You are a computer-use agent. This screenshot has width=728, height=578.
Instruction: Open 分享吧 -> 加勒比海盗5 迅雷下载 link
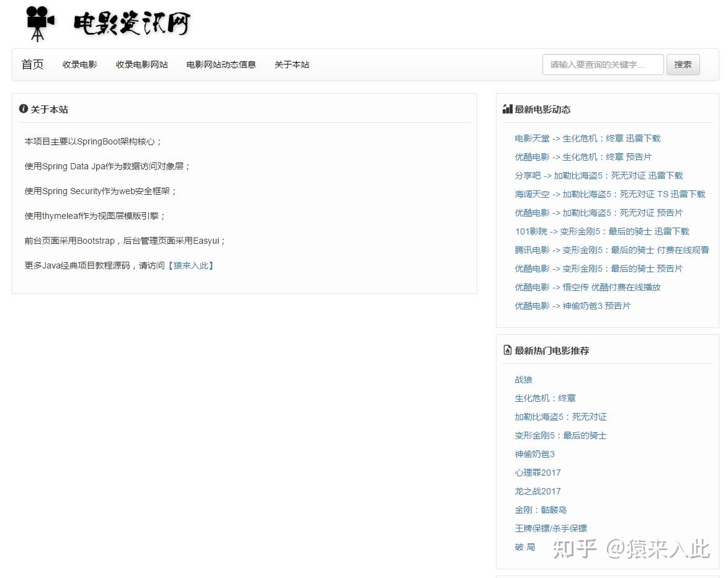point(598,176)
